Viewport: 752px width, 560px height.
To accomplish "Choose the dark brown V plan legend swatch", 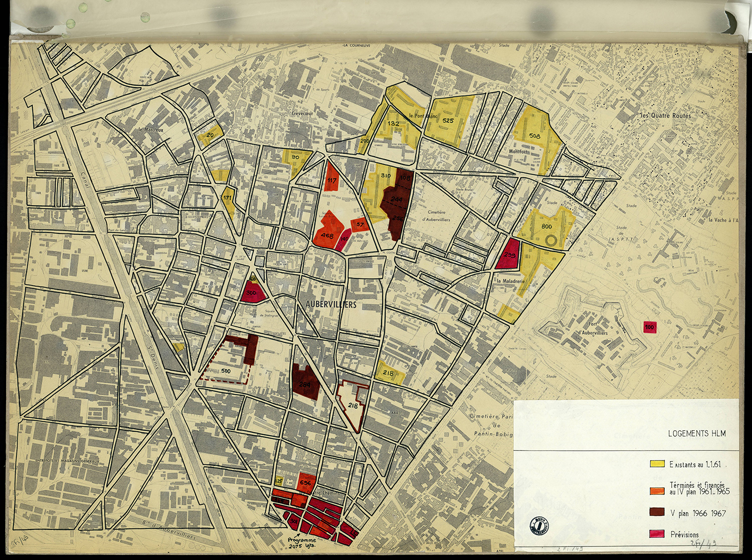I will 657,512.
